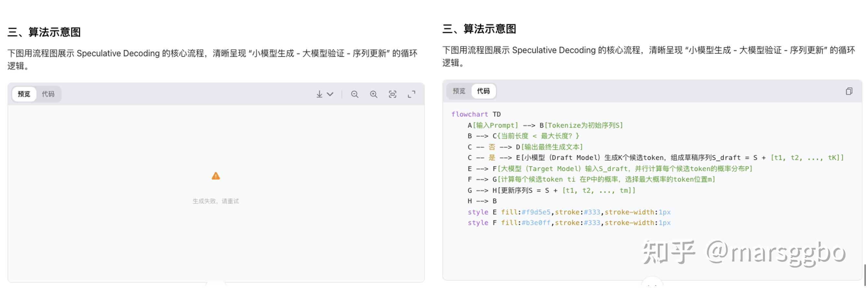Select 代码 tab in the right panel

[483, 91]
